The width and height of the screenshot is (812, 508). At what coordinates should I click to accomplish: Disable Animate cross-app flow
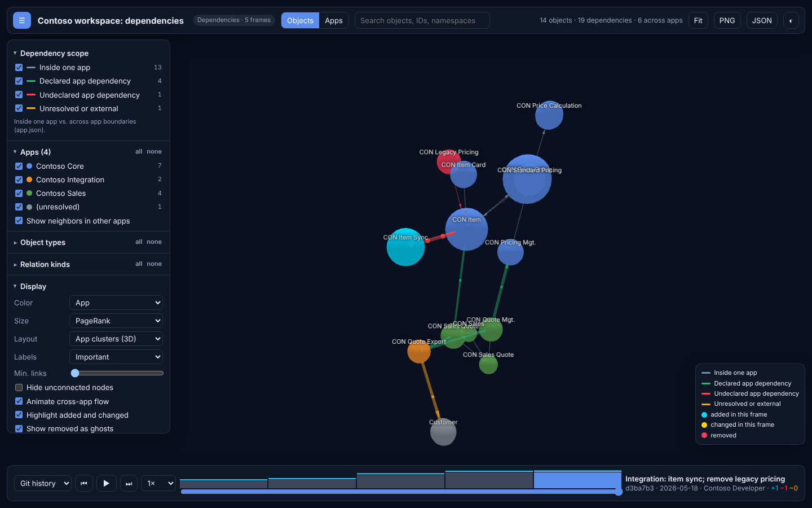19,401
